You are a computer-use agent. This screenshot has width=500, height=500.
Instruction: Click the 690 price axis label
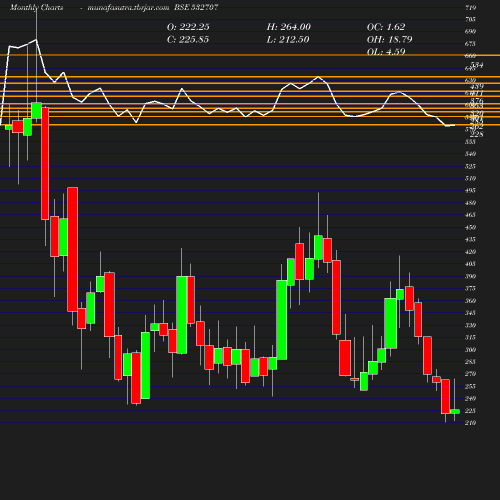click(x=470, y=31)
